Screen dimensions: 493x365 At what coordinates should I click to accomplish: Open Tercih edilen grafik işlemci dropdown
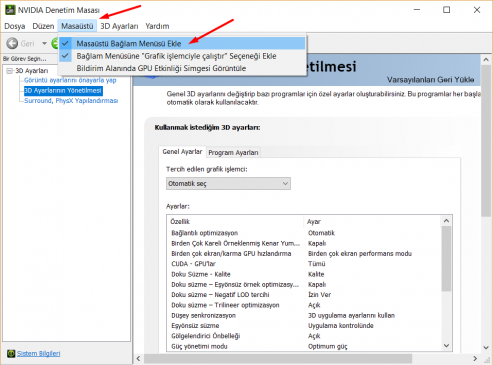coord(228,184)
